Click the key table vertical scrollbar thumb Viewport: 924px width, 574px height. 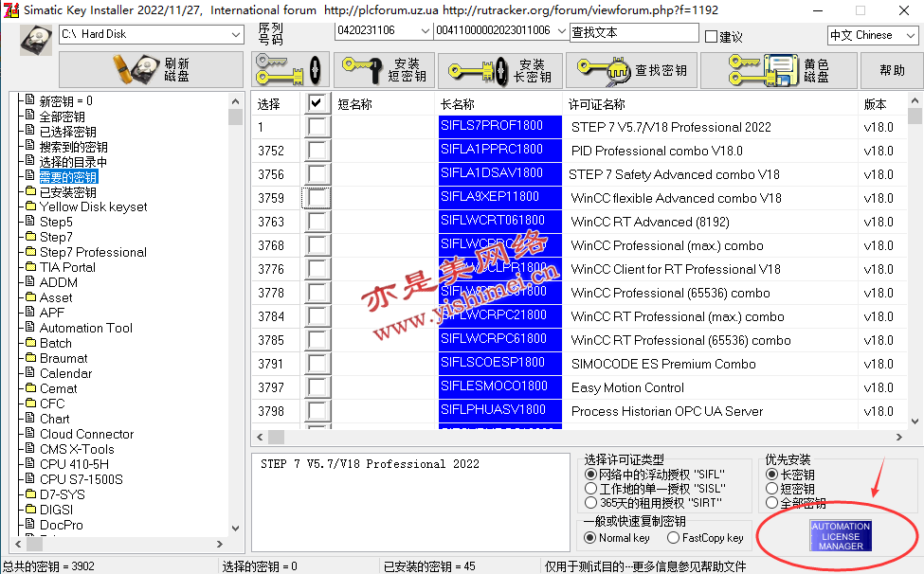915,116
